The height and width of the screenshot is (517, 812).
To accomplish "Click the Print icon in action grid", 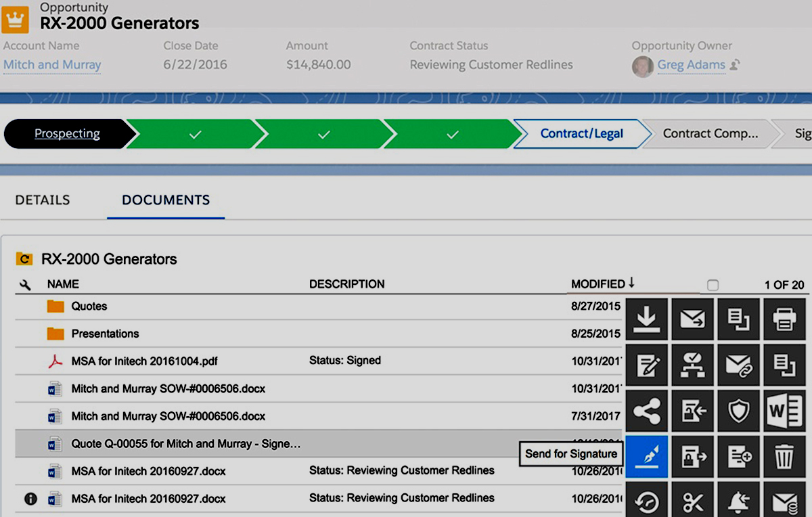I will 784,319.
